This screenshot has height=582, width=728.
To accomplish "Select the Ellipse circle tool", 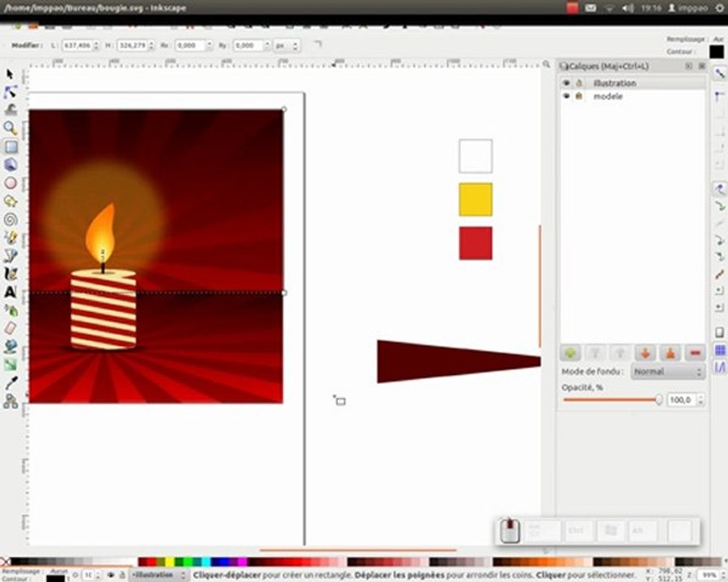I will pos(11,183).
